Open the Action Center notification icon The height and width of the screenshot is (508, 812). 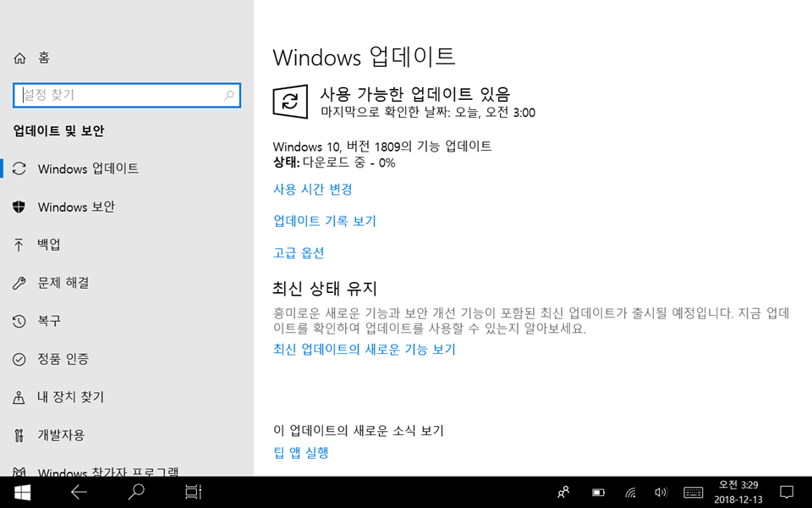point(787,493)
